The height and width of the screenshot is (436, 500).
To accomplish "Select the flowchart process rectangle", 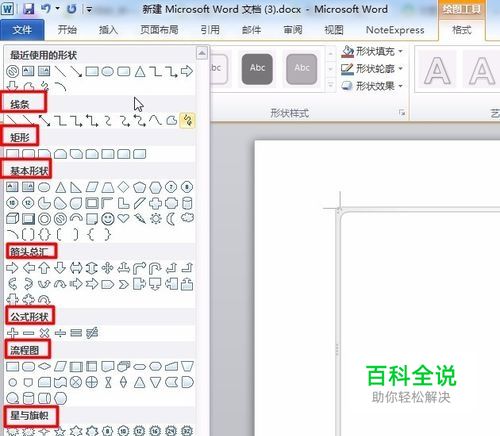I will pyautogui.click(x=12, y=367).
